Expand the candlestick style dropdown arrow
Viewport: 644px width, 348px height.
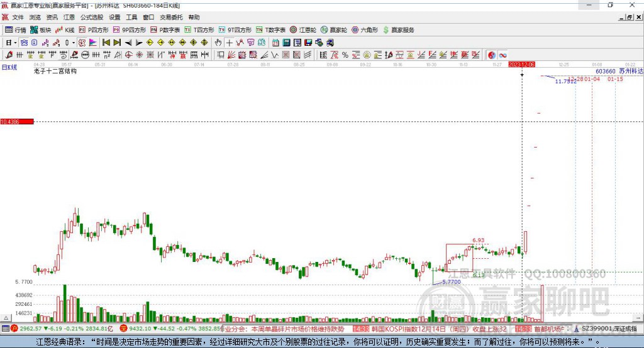coord(74,43)
